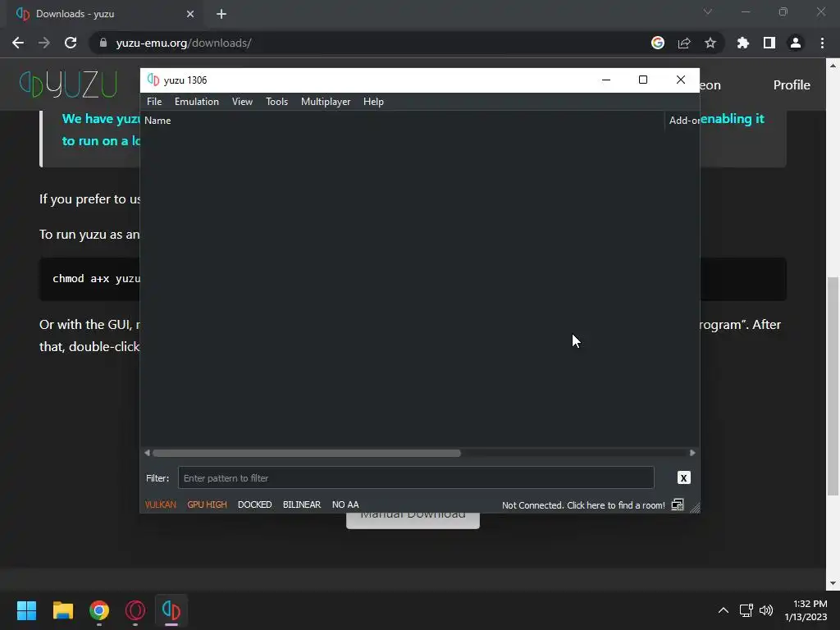This screenshot has width=840, height=630.
Task: Open Opera browser from the taskbar
Action: [x=135, y=610]
